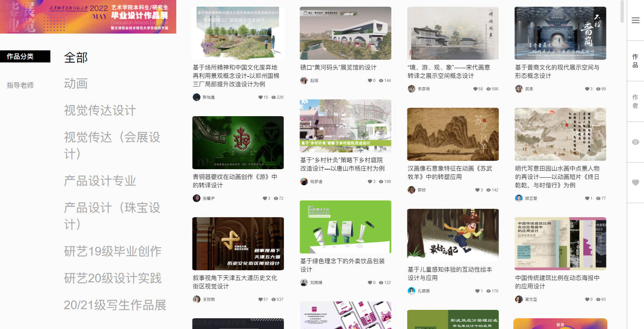
Task: Click author name 刘雨晴
Action: 316,283
